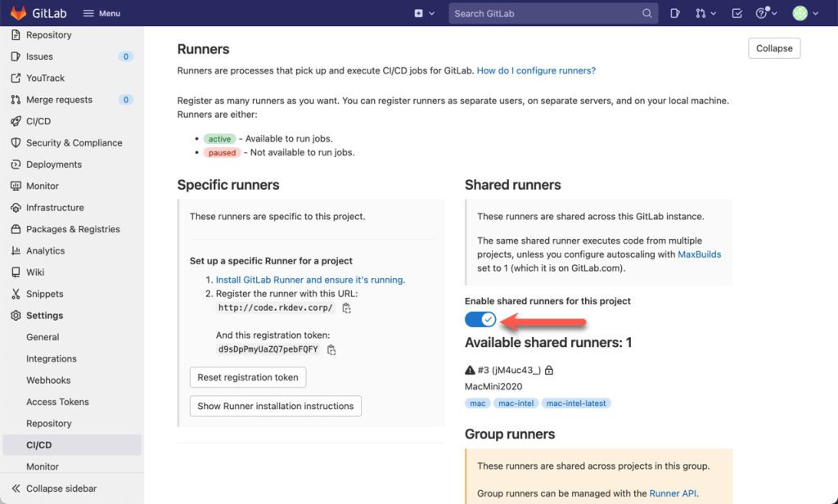The image size is (838, 504).
Task: Click the help question mark icon
Action: pos(762,13)
